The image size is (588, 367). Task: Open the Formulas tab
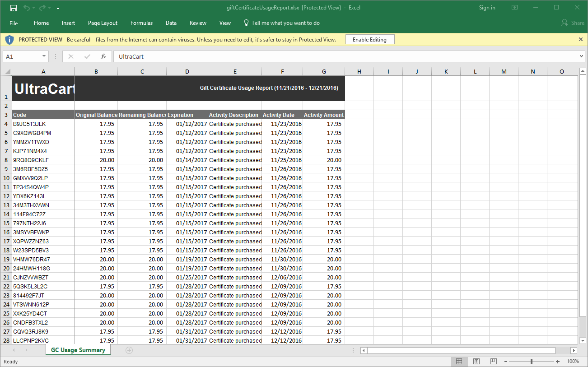[x=141, y=23]
